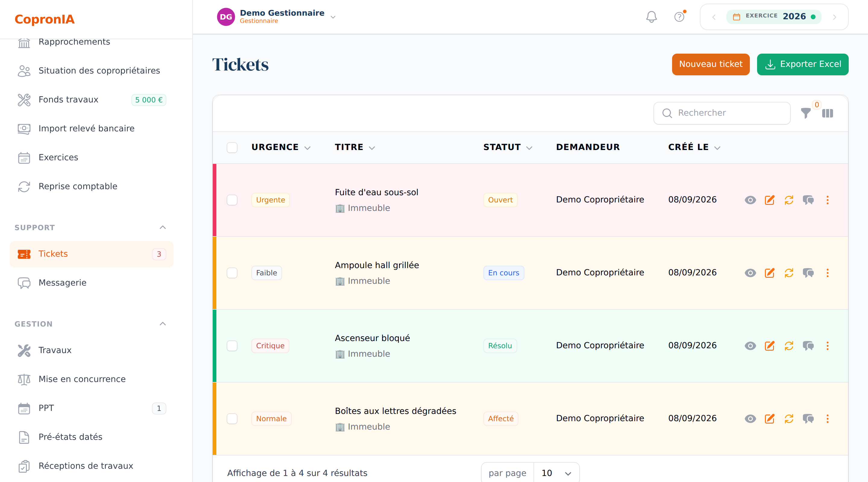Check the Fuite d'eau sous-sol row
Image resolution: width=868 pixels, height=482 pixels.
pos(232,200)
